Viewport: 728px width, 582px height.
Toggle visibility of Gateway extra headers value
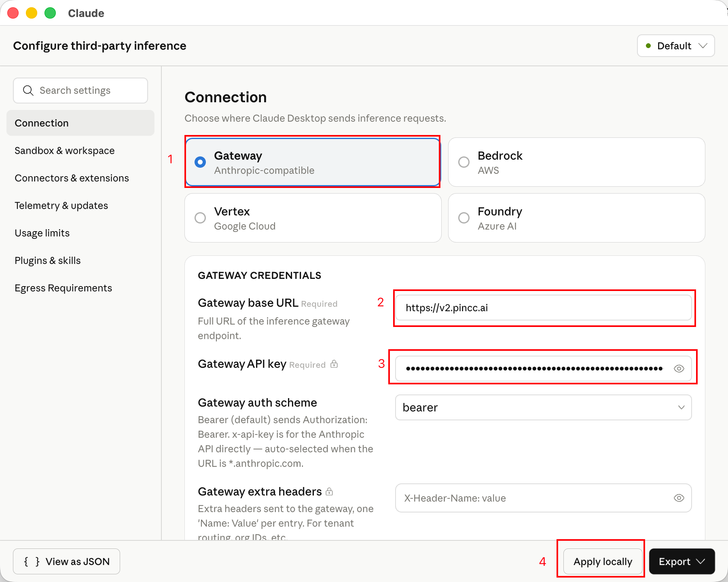(679, 498)
